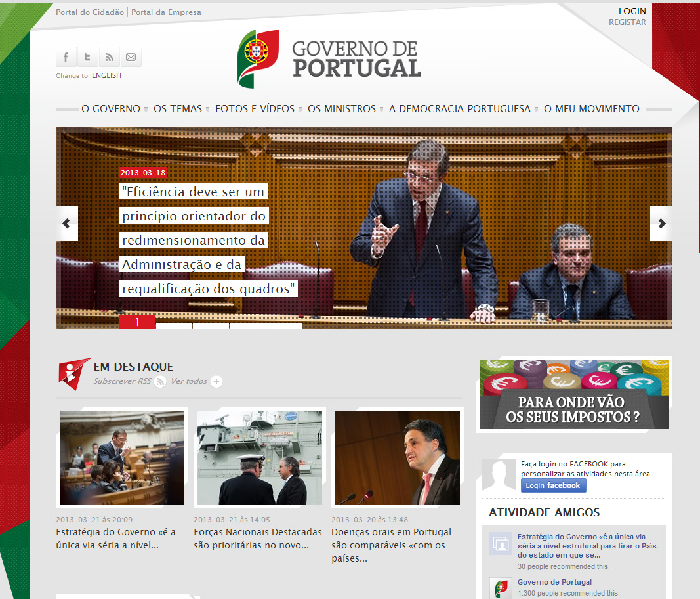Click the Governo de Portugal logo
Screen dimensions: 700x599
[329, 58]
